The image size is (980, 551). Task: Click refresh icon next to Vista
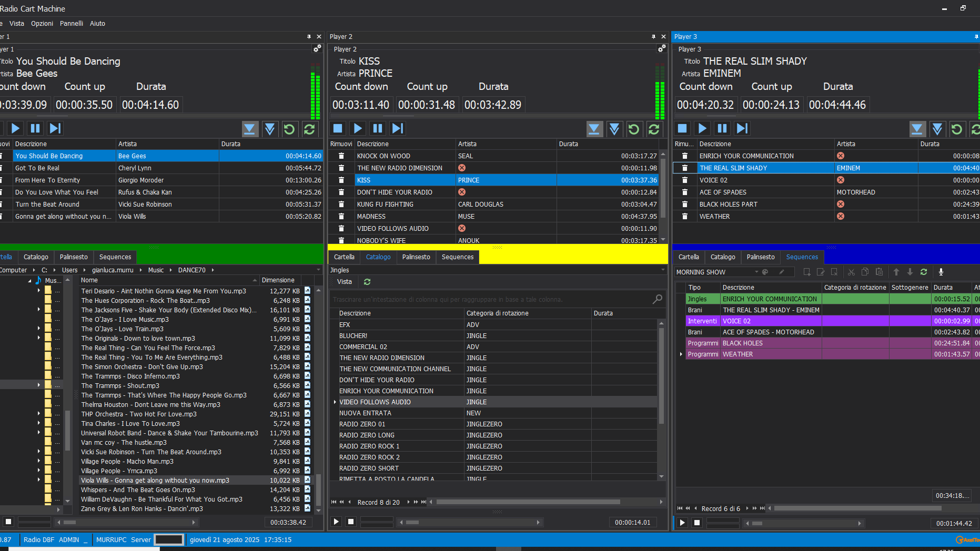pyautogui.click(x=367, y=282)
